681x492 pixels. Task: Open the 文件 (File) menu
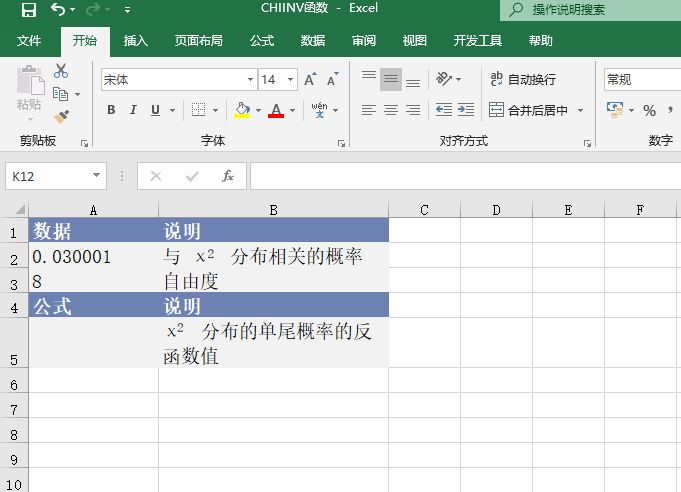[29, 41]
